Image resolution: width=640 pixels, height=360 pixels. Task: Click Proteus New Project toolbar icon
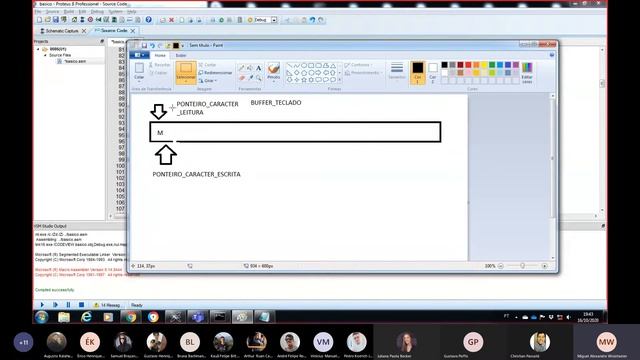[39, 20]
